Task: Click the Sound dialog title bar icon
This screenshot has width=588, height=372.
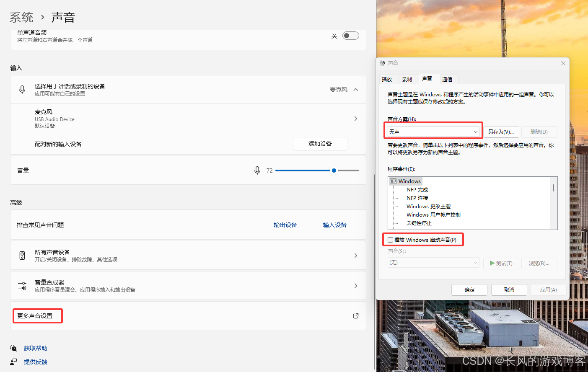Action: pos(382,63)
